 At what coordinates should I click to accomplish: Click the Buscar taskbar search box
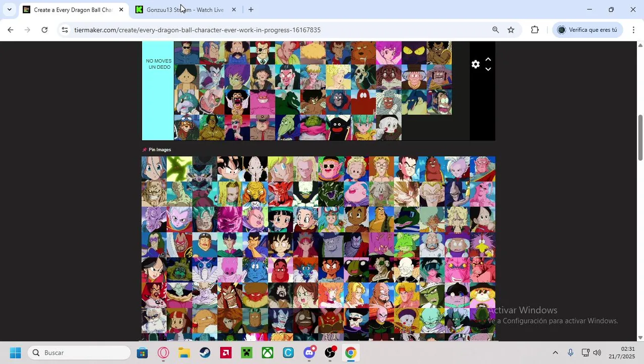(79, 353)
